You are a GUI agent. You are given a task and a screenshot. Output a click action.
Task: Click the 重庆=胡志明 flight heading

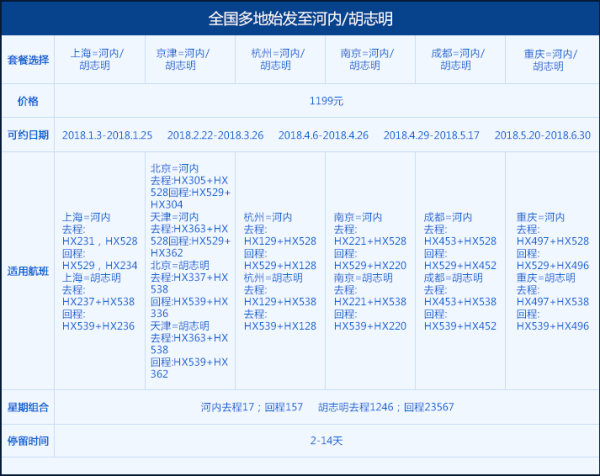pos(546,278)
